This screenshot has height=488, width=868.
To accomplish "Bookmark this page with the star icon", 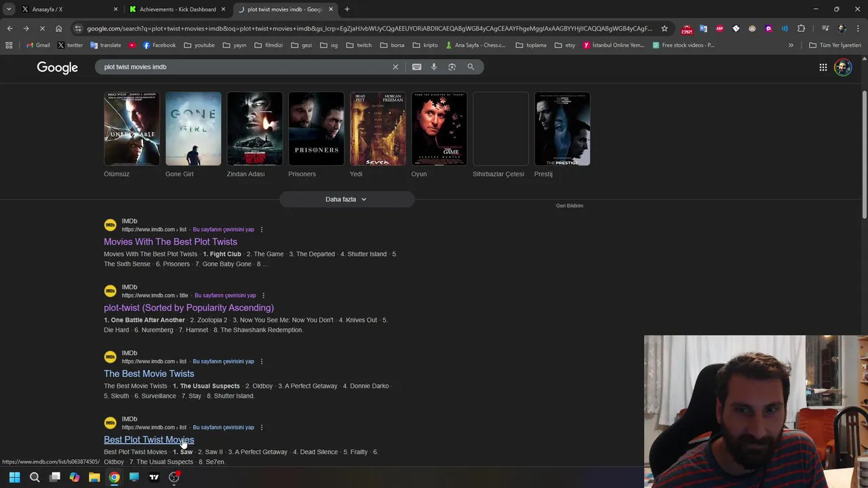I will [665, 28].
